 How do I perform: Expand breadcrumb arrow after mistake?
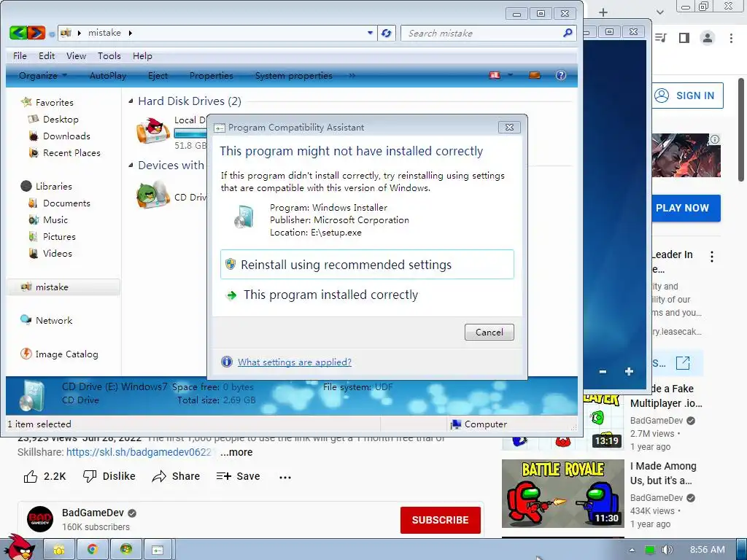coord(130,33)
